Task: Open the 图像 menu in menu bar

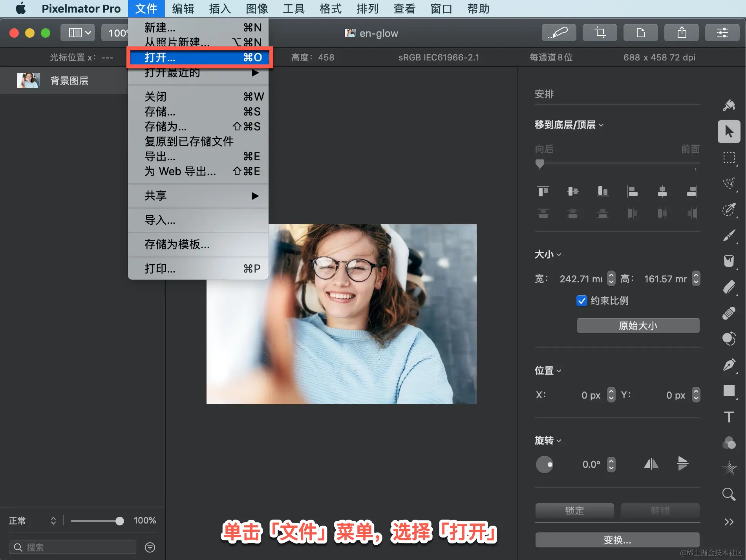Action: pyautogui.click(x=257, y=9)
